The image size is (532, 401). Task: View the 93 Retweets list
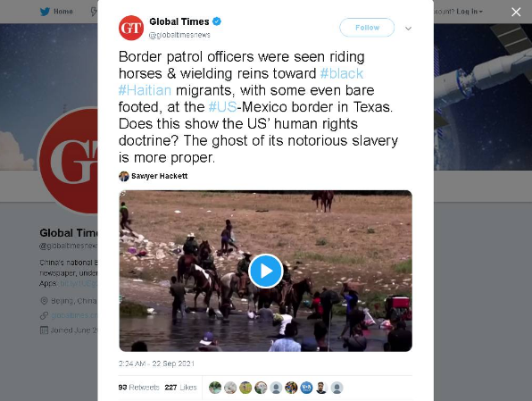coord(138,388)
